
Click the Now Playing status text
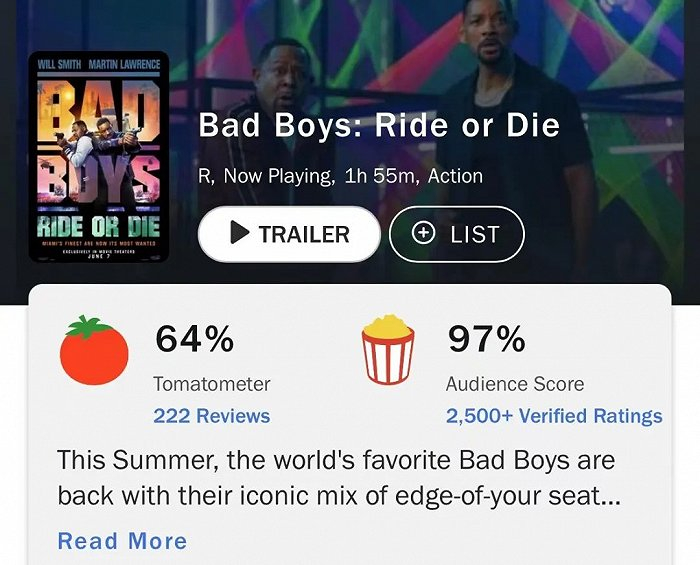point(278,176)
